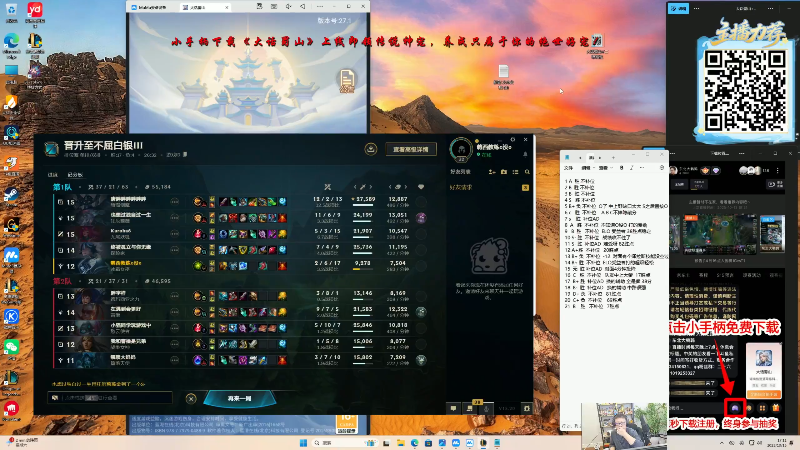Honor the player with 11 / 6 / 9
Image resolution: width=800 pixels, height=450 pixels.
pos(421,218)
